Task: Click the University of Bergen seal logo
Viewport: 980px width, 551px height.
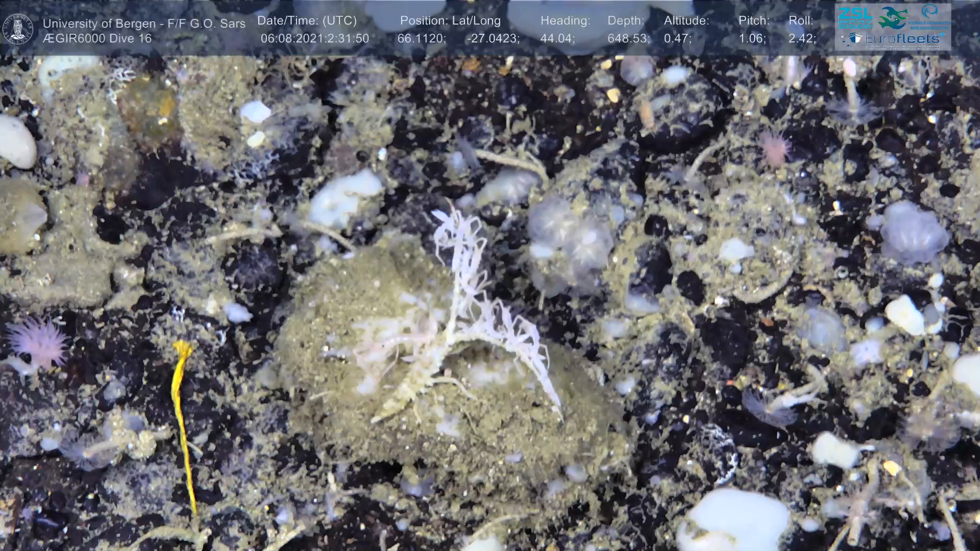Action: [x=18, y=29]
